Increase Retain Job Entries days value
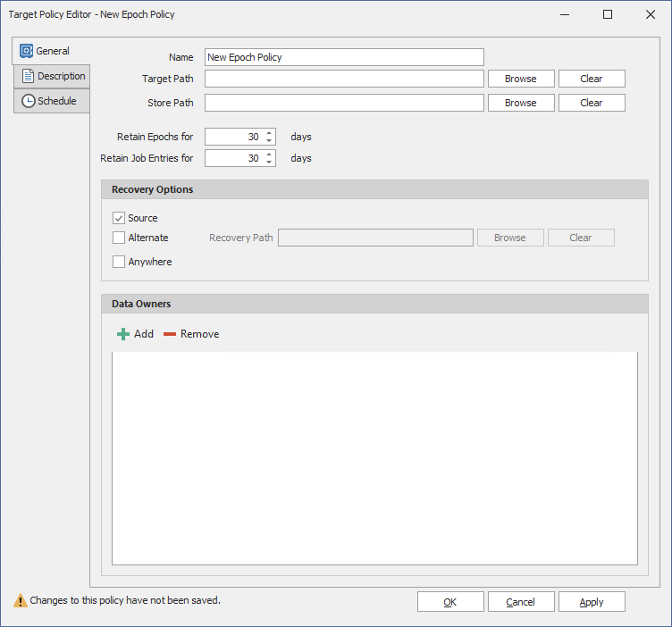 click(270, 155)
